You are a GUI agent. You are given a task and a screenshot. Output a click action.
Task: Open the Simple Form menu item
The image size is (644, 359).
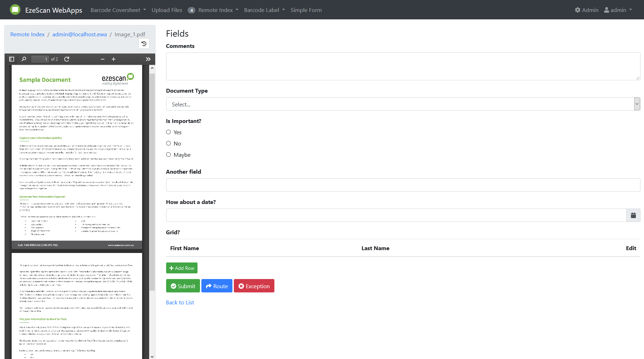pyautogui.click(x=306, y=10)
